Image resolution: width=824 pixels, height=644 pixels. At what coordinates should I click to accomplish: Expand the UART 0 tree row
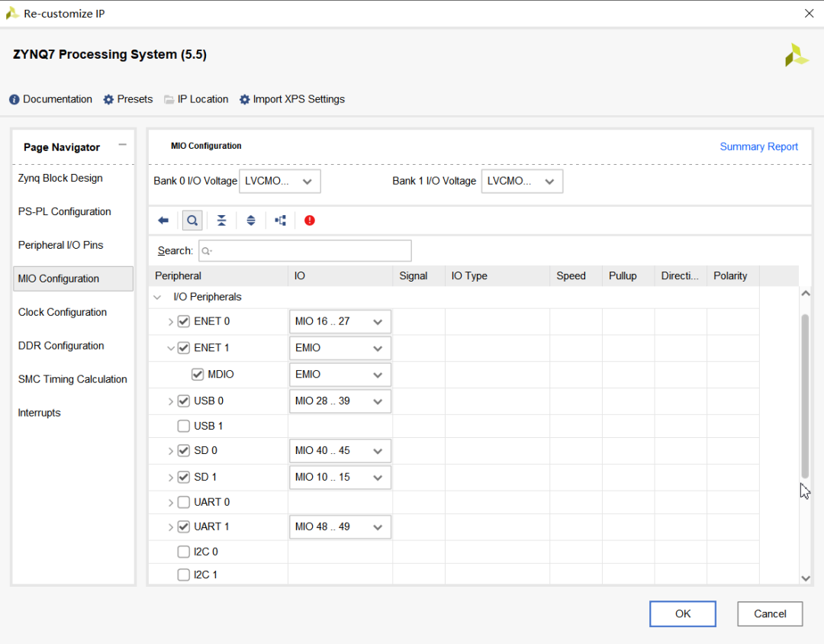[x=170, y=503]
